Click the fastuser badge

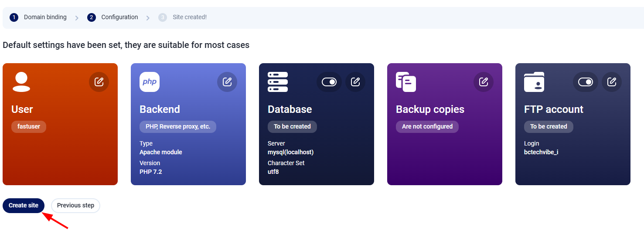pos(29,126)
